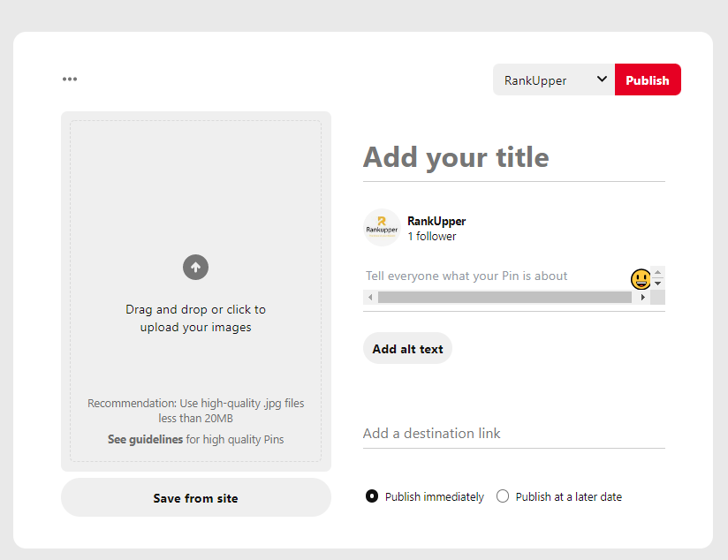728x560 pixels.
Task: Click the description scroll up arrow
Action: click(x=657, y=272)
